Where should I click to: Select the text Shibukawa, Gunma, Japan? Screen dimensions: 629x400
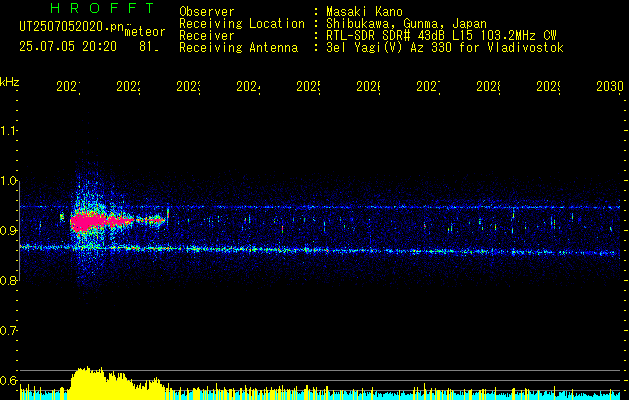406,24
